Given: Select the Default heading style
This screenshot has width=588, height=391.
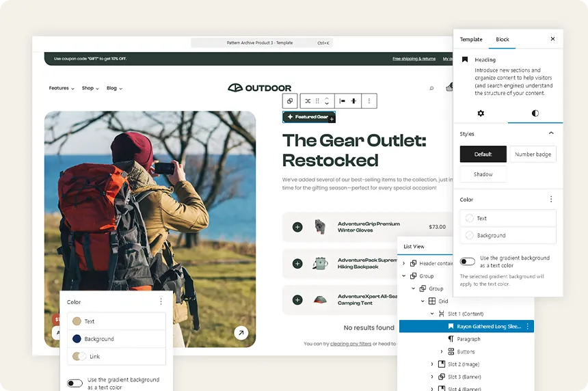Looking at the screenshot, I should click(x=483, y=154).
